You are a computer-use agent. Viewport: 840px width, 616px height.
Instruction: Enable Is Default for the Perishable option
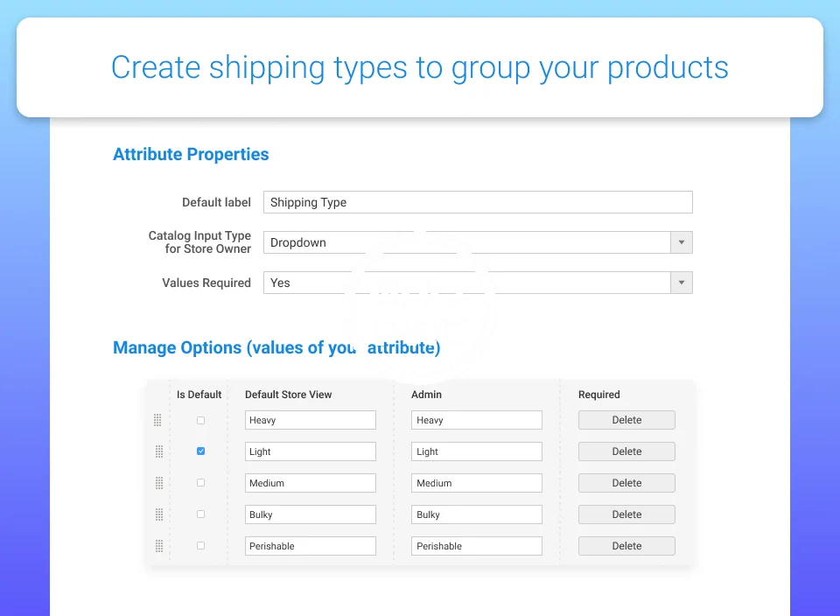pos(200,546)
